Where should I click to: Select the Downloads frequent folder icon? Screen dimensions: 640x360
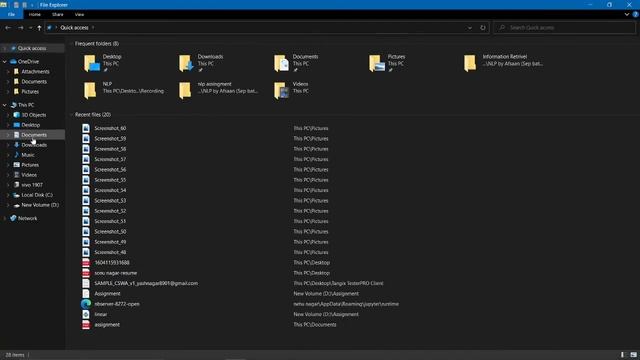click(186, 63)
